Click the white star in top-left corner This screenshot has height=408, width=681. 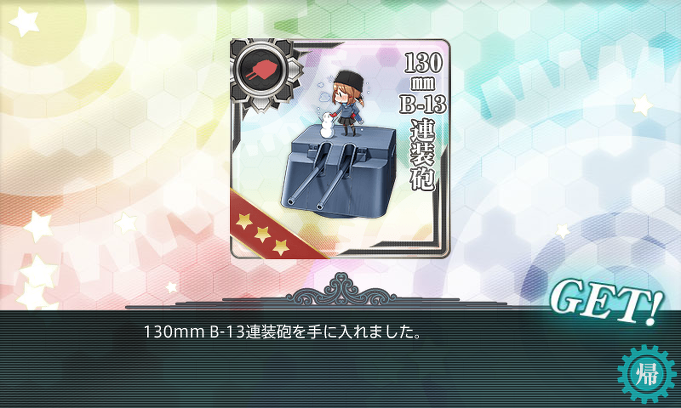click(x=24, y=22)
